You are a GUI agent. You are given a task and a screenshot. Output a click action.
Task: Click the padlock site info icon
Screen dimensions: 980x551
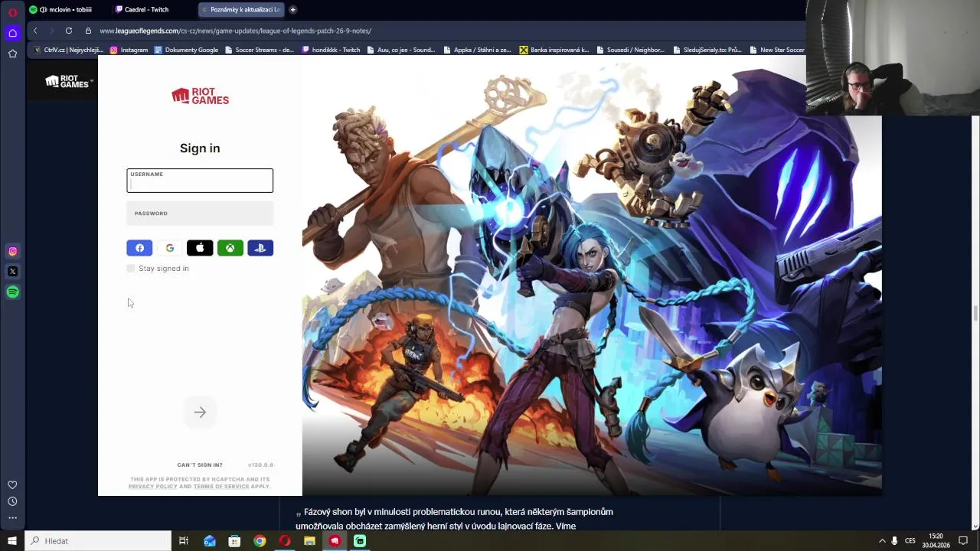click(x=88, y=31)
